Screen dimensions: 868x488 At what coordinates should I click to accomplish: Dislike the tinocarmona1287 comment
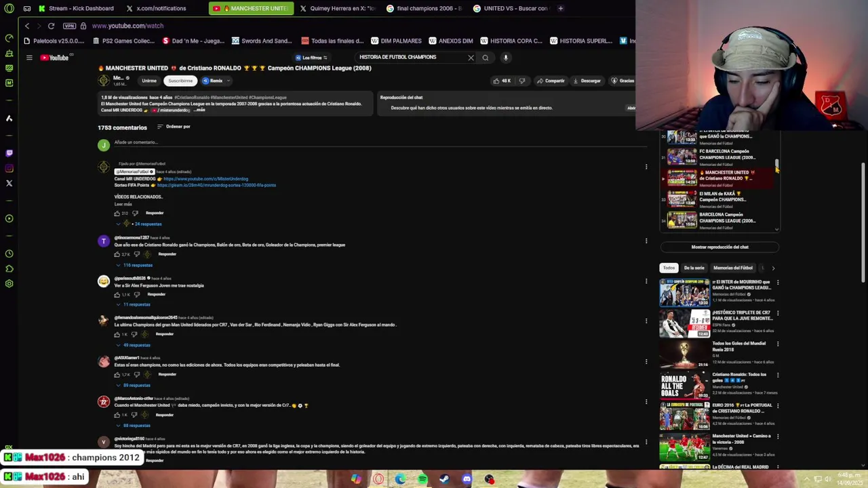137,254
